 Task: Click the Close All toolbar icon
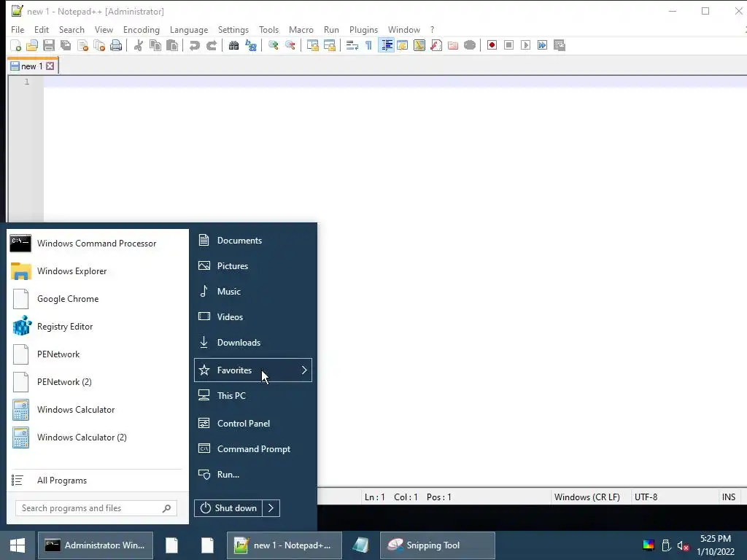click(x=99, y=46)
